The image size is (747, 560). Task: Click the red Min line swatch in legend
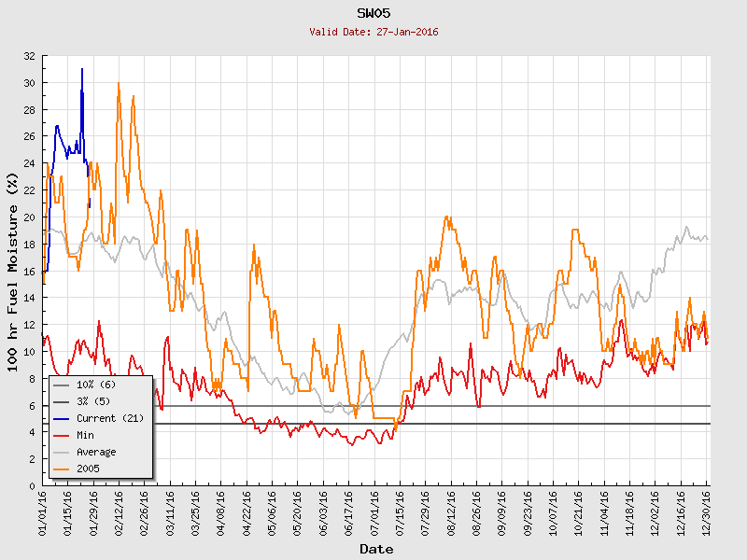click(x=62, y=435)
